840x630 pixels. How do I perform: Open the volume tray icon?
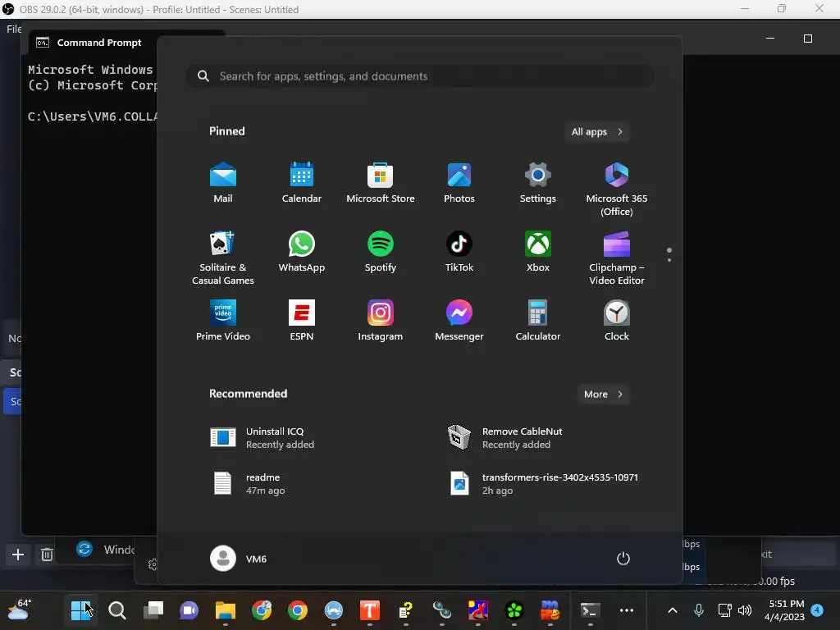(x=745, y=610)
